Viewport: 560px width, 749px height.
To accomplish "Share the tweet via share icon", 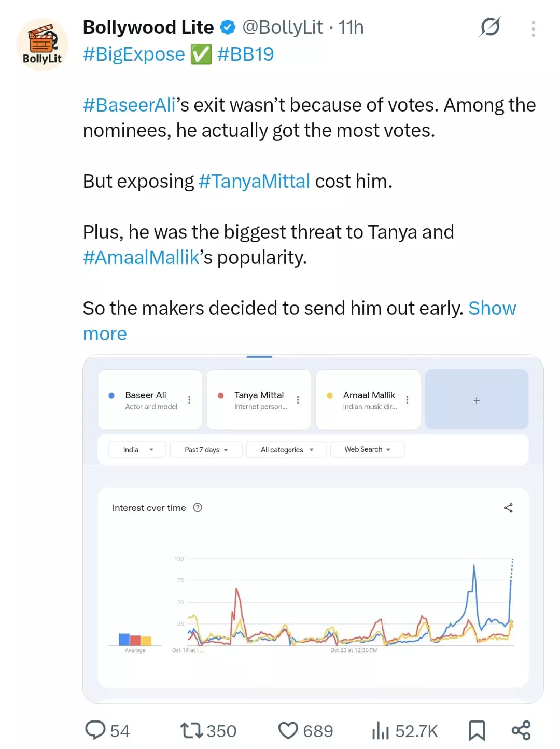I will (521, 730).
